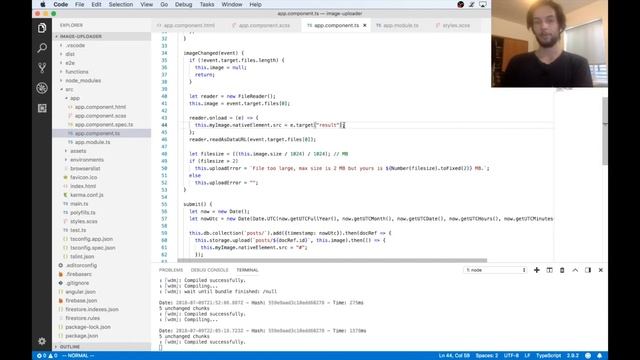This screenshot has width=640, height=360.
Task: Click the webcam video overlay
Action: click(x=549, y=43)
